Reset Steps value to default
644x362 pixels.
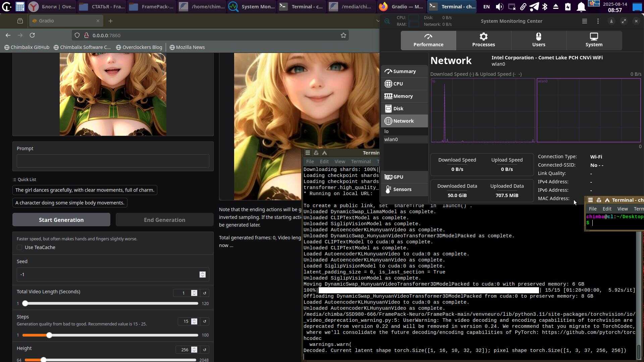click(205, 321)
